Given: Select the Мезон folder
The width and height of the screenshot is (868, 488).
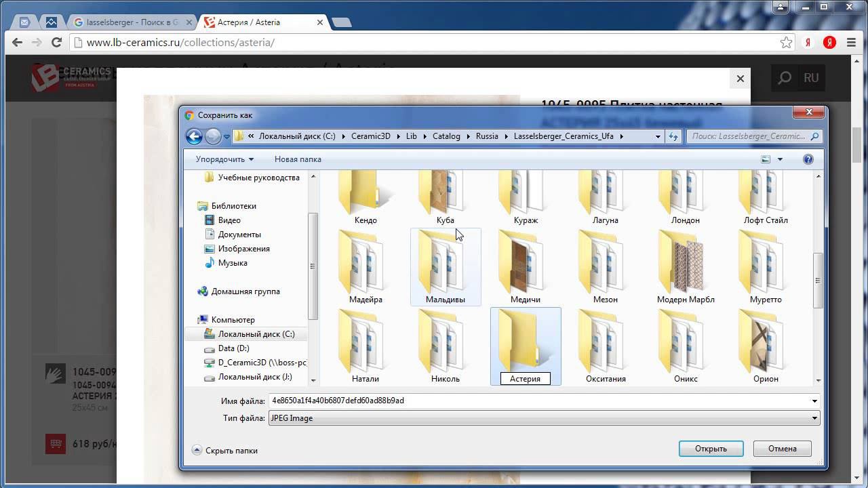Looking at the screenshot, I should click(606, 267).
